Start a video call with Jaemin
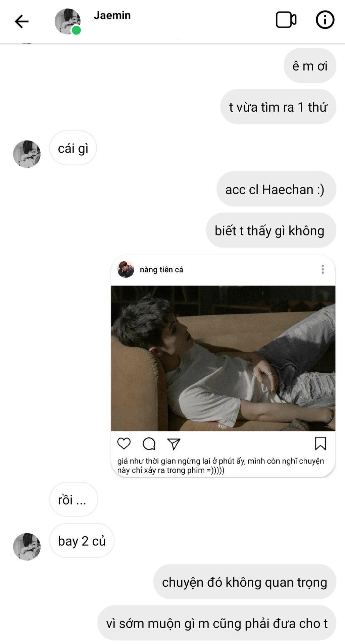 click(286, 20)
